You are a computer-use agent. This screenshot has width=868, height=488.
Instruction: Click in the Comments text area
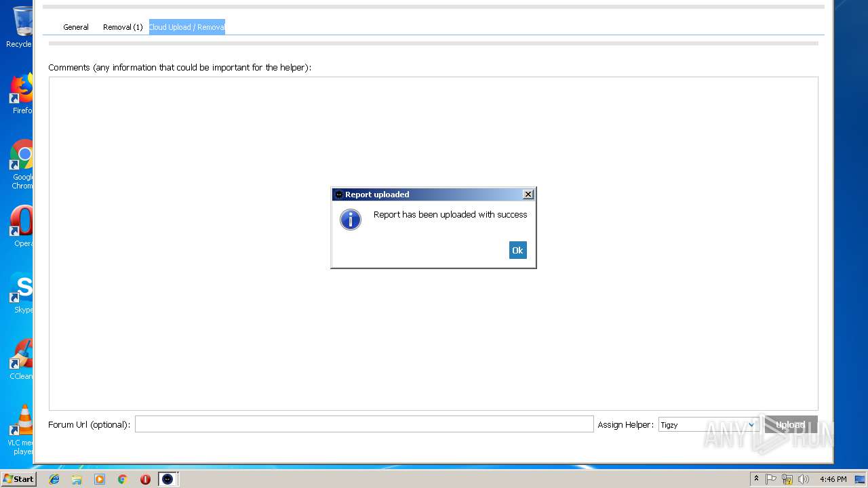tap(433, 243)
